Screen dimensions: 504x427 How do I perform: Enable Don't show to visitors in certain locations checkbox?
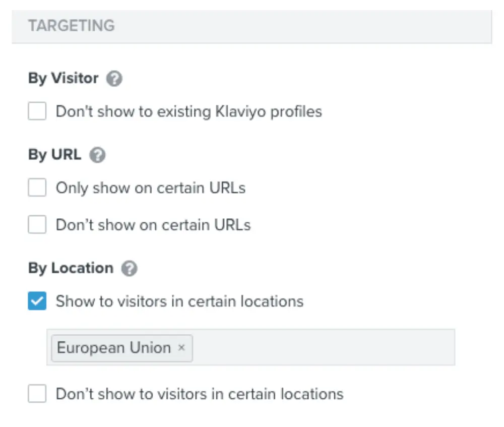(x=37, y=394)
